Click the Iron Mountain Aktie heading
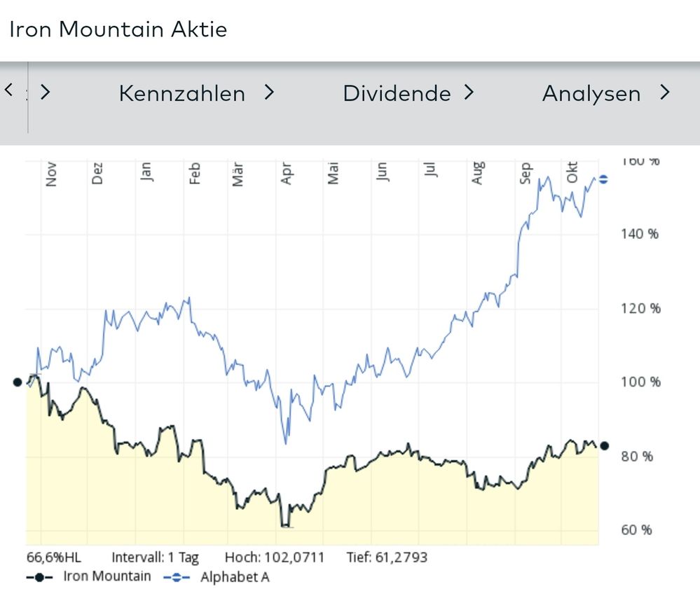Image resolution: width=700 pixels, height=589 pixels. [118, 29]
